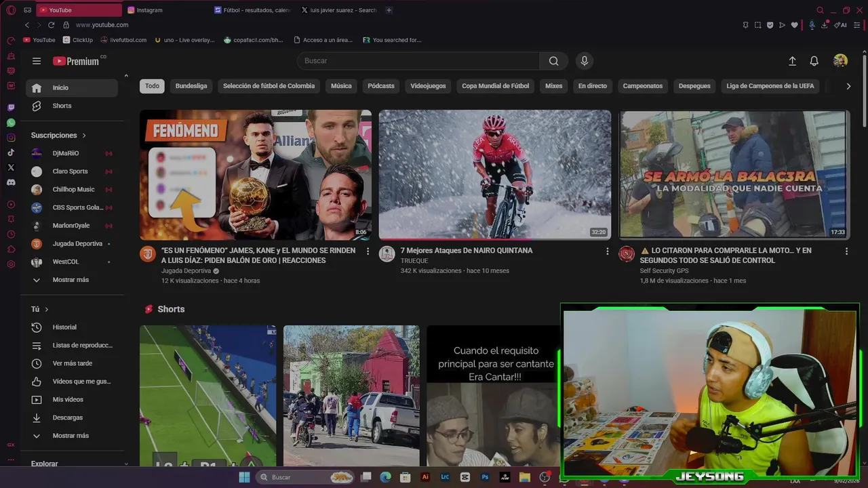Click the Twitch icon in Opera sidebar

tap(11, 108)
